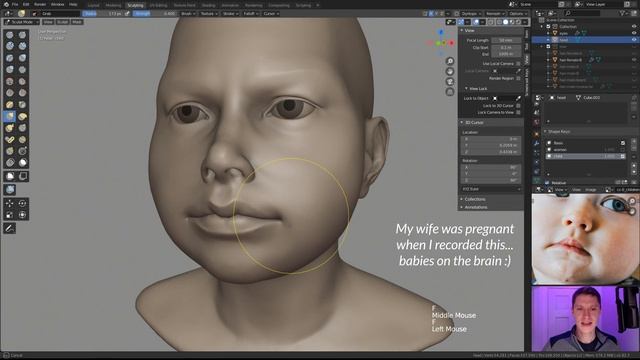Select the Mesh Filter tool

coord(10,190)
